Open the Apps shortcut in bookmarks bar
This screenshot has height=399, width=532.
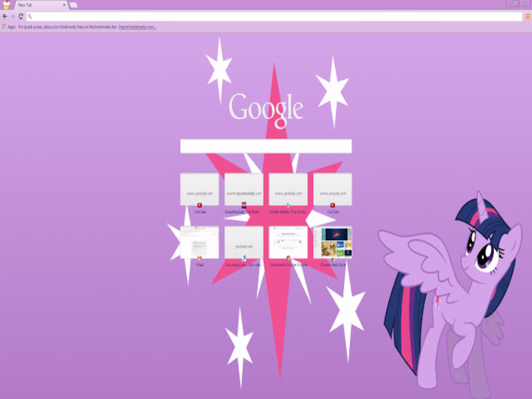click(x=9, y=27)
